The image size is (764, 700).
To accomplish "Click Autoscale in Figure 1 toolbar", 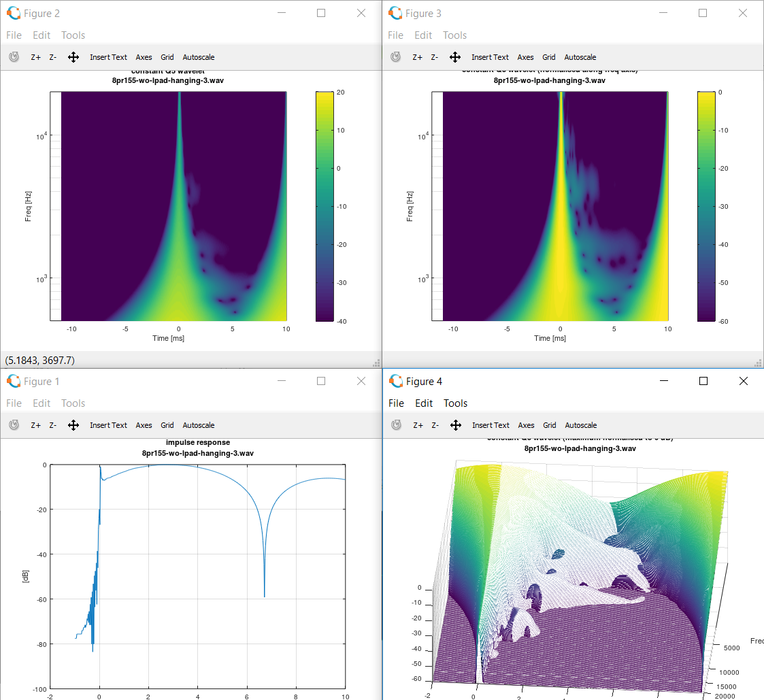I will click(x=198, y=424).
